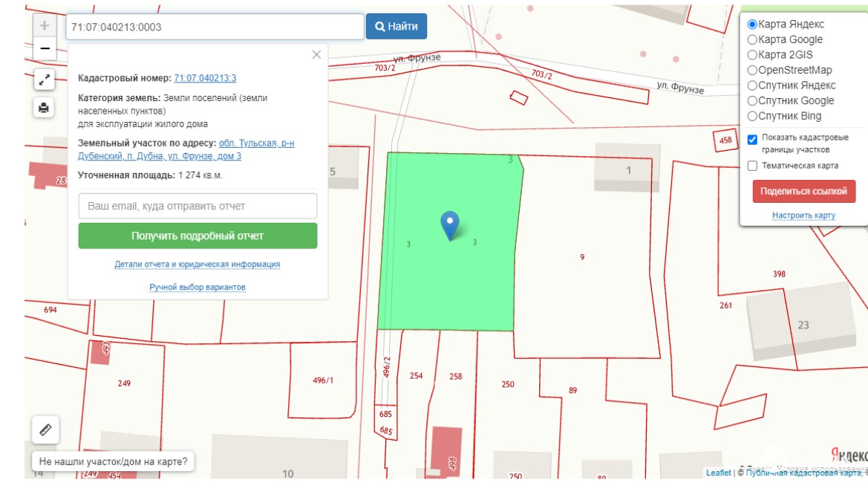Select the Спутник Яндекс radio option
868x483 pixels.
coord(752,85)
